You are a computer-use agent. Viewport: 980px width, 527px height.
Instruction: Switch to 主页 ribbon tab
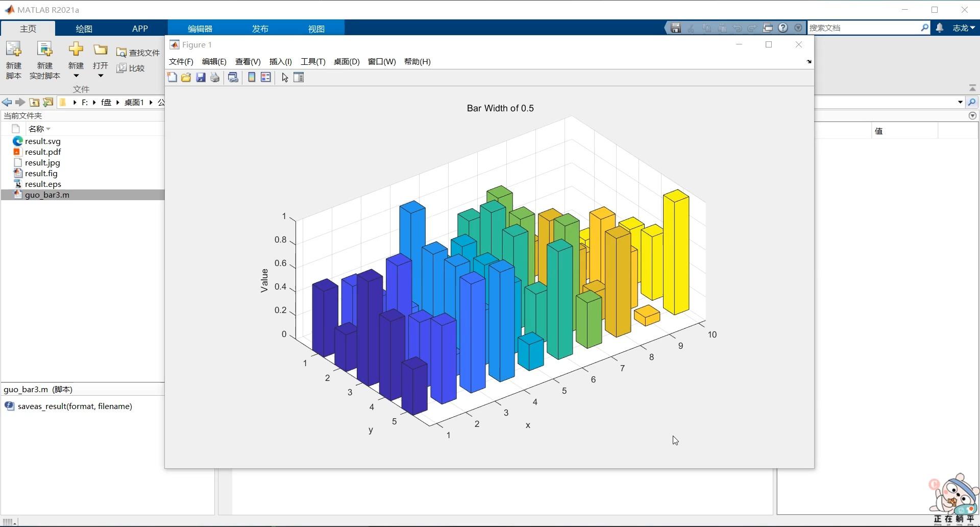pos(28,29)
